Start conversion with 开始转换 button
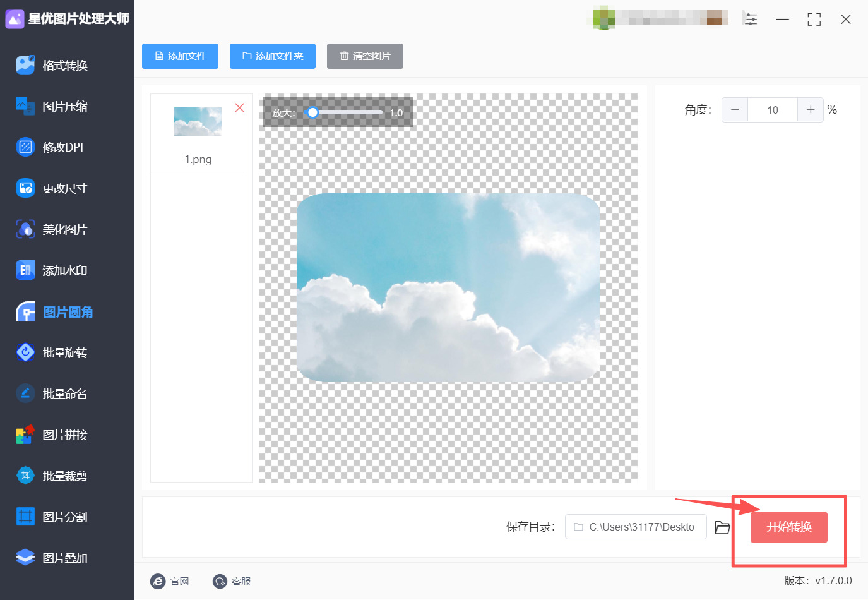This screenshot has height=600, width=868. pos(788,527)
